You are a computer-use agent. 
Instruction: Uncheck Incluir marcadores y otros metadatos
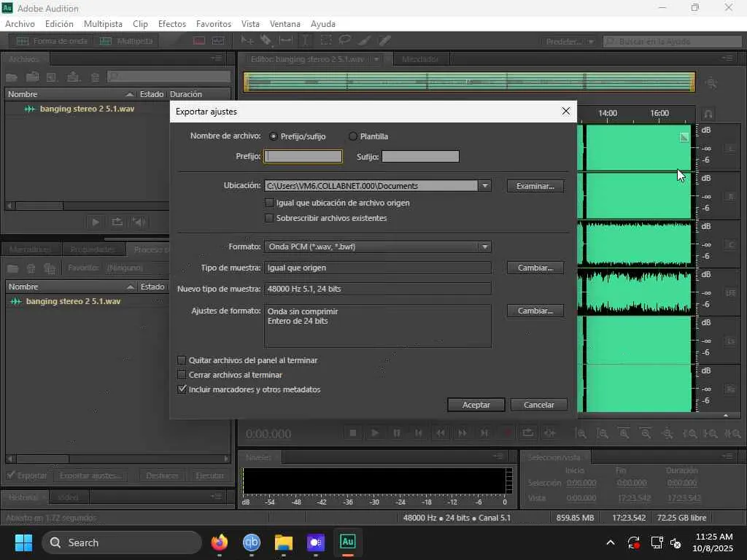182,389
